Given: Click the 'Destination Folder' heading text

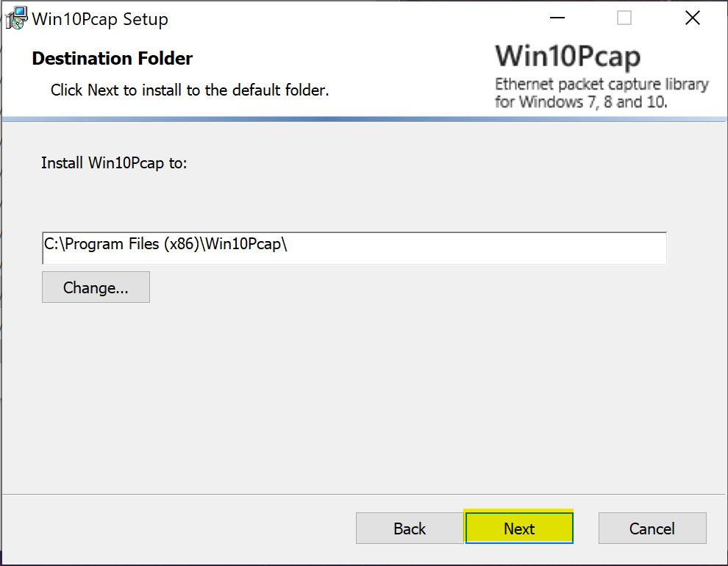Looking at the screenshot, I should [x=113, y=59].
